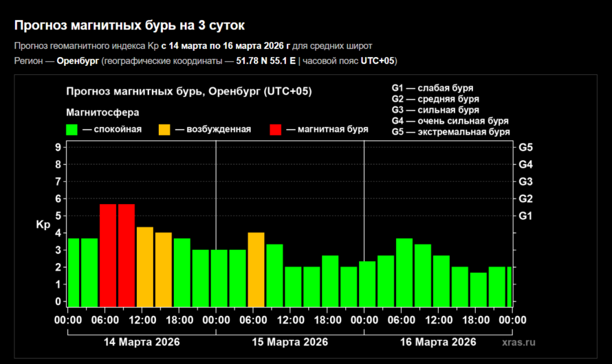The image size is (612, 364).
Task: Click the '16 Марта 2026' date label
Action: pyautogui.click(x=437, y=342)
